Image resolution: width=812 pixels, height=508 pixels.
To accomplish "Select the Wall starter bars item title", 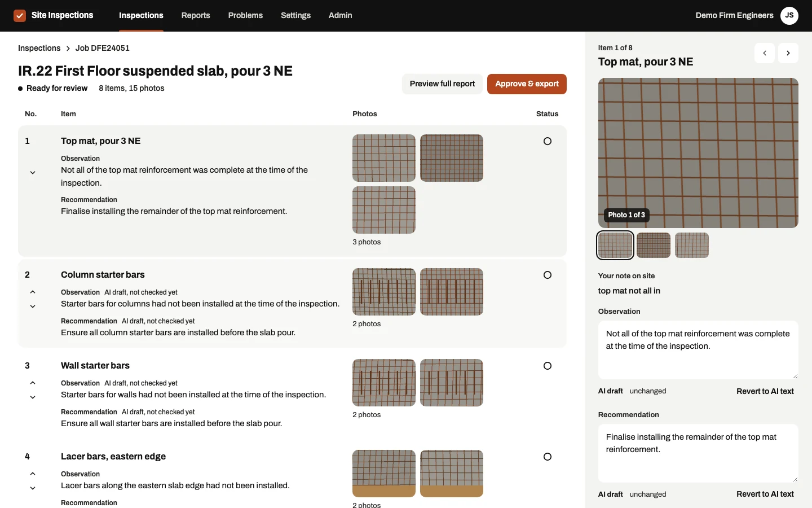I will 95,366.
